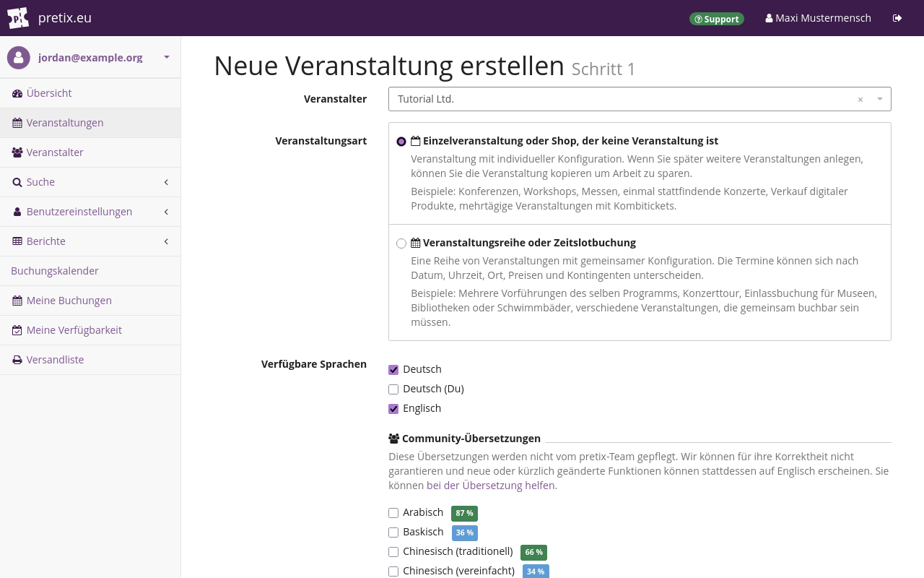Click the 87 % badge next to Arabisch
Viewport: 924px width, 578px height.
464,513
